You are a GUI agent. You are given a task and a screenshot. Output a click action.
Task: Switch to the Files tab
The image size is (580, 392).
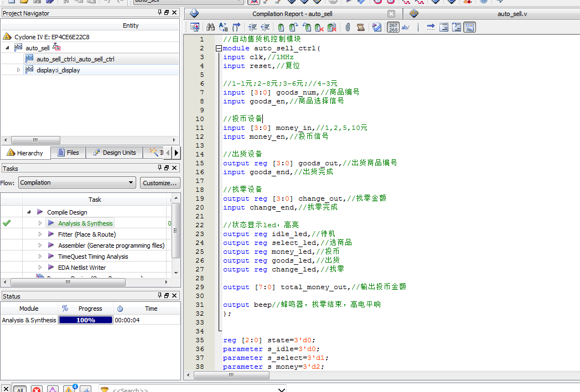tap(67, 153)
